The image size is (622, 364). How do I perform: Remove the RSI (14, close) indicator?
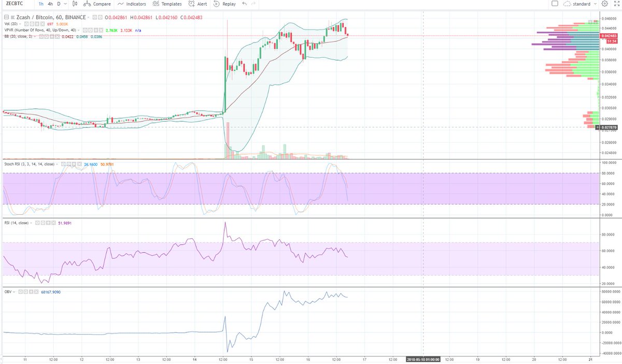pyautogui.click(x=53, y=223)
